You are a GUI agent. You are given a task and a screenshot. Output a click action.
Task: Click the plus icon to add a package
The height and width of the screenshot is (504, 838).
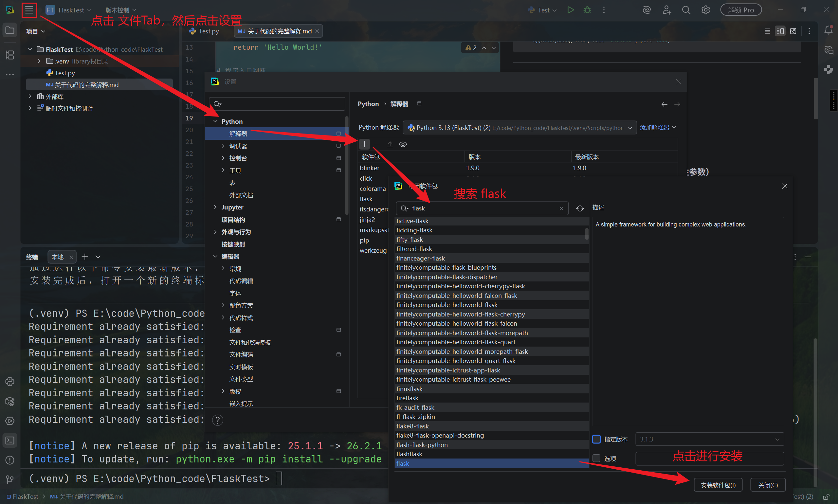[x=364, y=144]
